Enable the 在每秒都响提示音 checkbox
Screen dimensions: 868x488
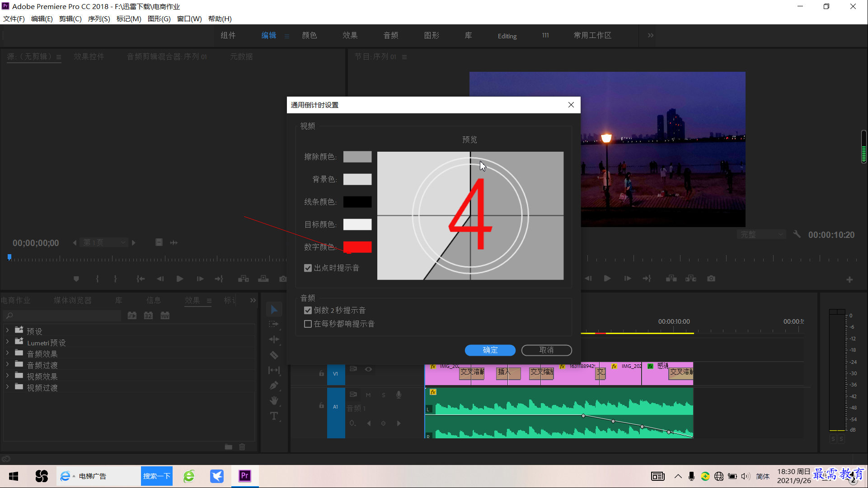tap(308, 324)
